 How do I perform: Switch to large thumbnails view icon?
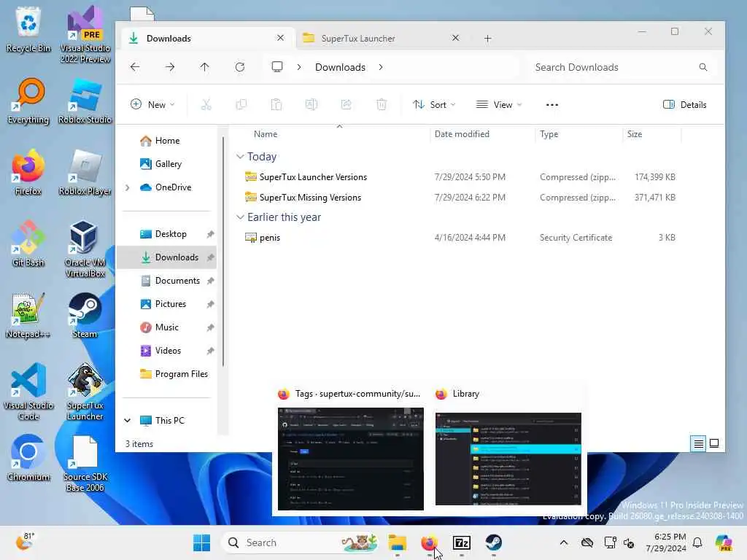pyautogui.click(x=714, y=444)
